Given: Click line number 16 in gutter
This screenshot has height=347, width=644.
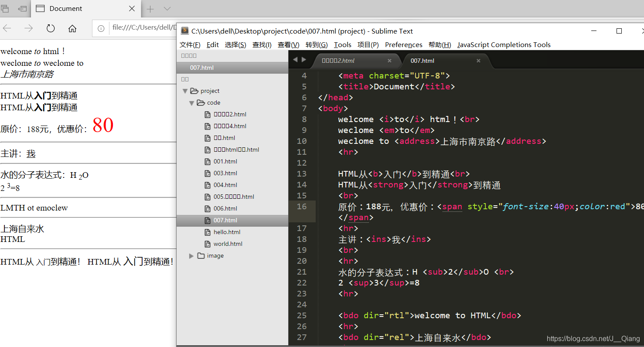Looking at the screenshot, I should click(302, 207).
